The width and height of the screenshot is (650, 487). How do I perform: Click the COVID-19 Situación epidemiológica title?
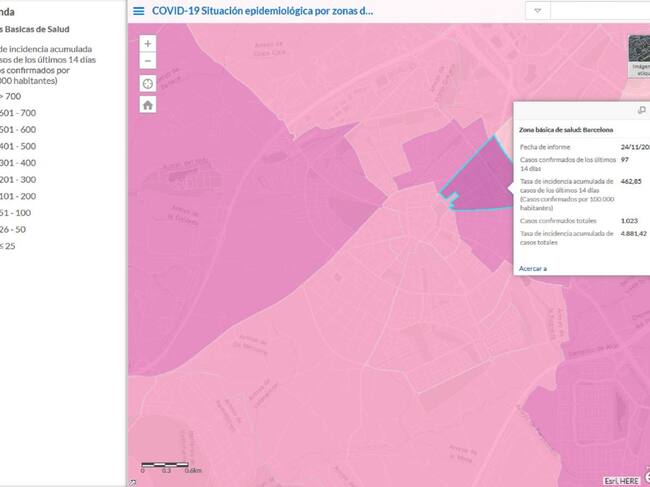tap(262, 11)
